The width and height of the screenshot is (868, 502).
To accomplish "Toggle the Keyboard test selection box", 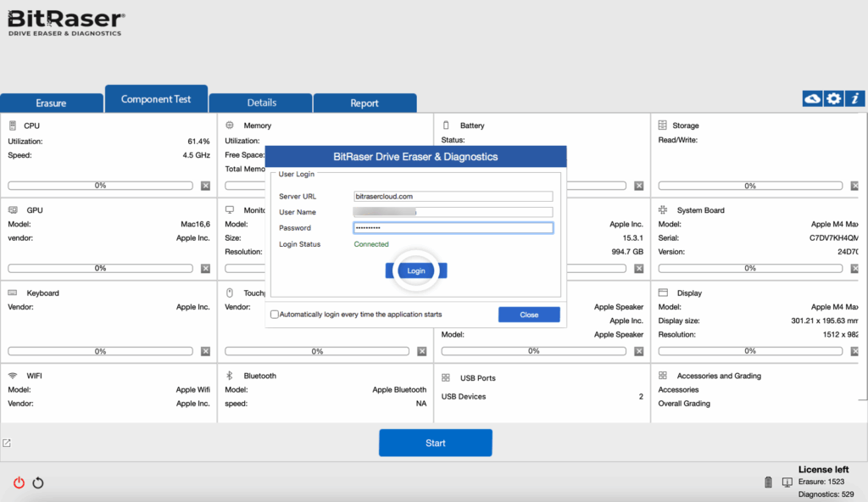I will tap(205, 351).
